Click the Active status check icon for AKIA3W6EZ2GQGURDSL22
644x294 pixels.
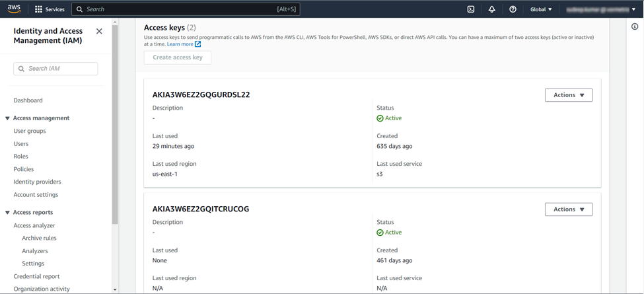click(x=380, y=118)
